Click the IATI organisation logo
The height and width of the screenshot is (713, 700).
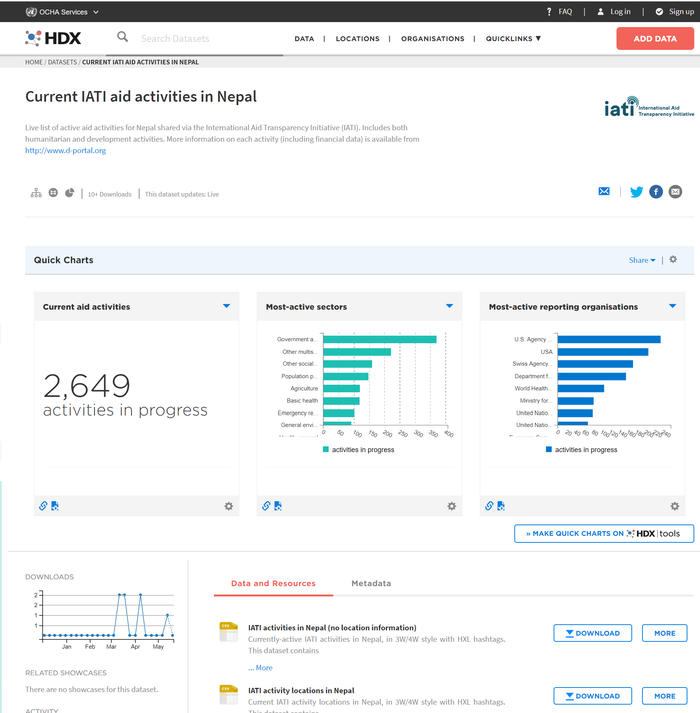pos(649,106)
